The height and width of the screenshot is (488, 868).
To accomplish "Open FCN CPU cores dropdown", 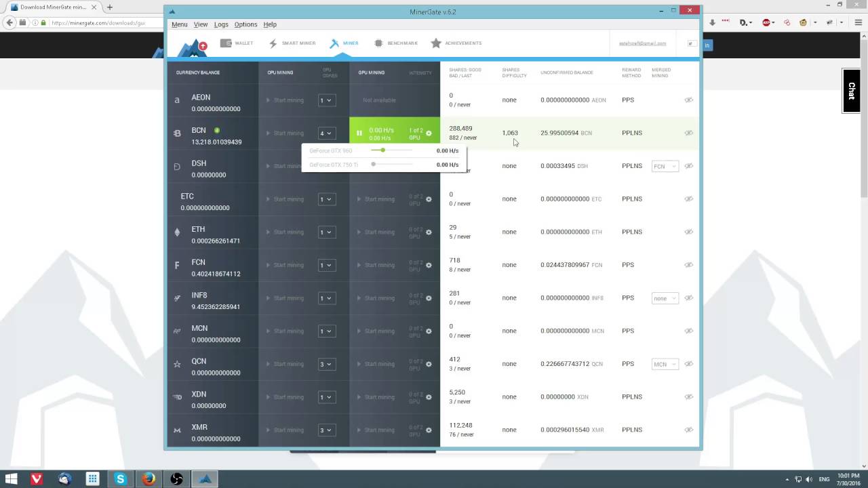I will click(327, 265).
